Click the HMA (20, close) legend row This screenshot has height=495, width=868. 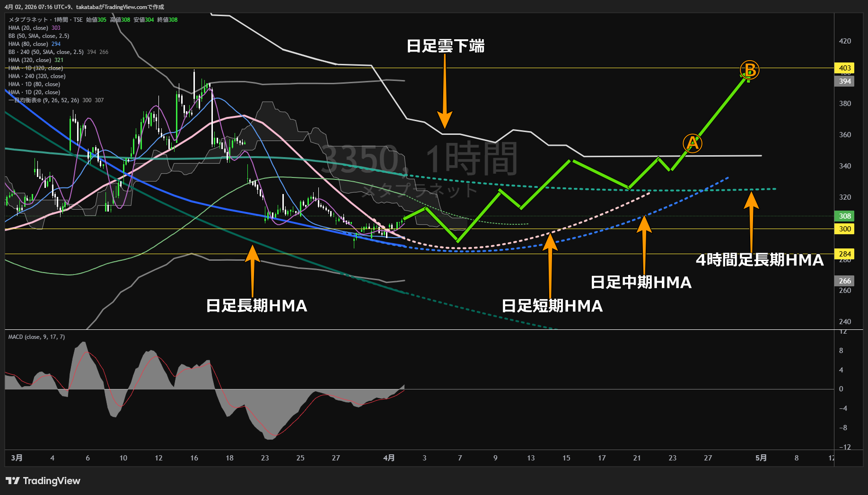pos(35,28)
